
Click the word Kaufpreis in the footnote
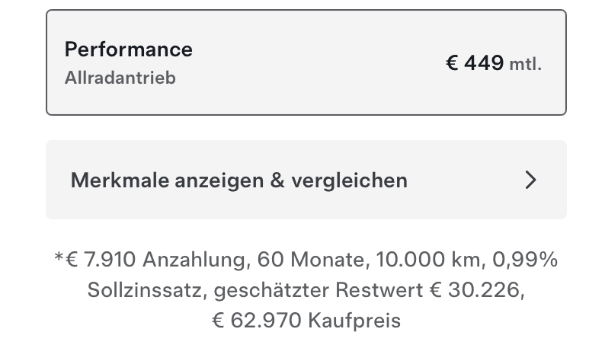point(354,320)
